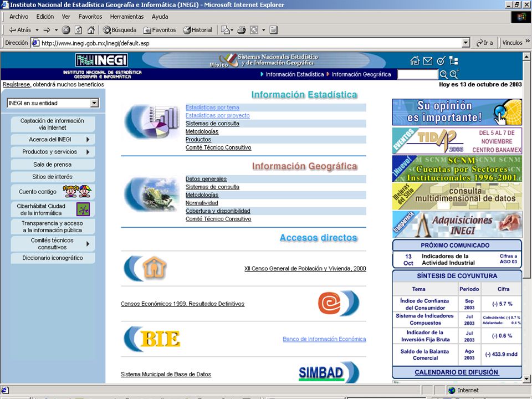Click the Ir a button
The height and width of the screenshot is (399, 532).
(485, 43)
